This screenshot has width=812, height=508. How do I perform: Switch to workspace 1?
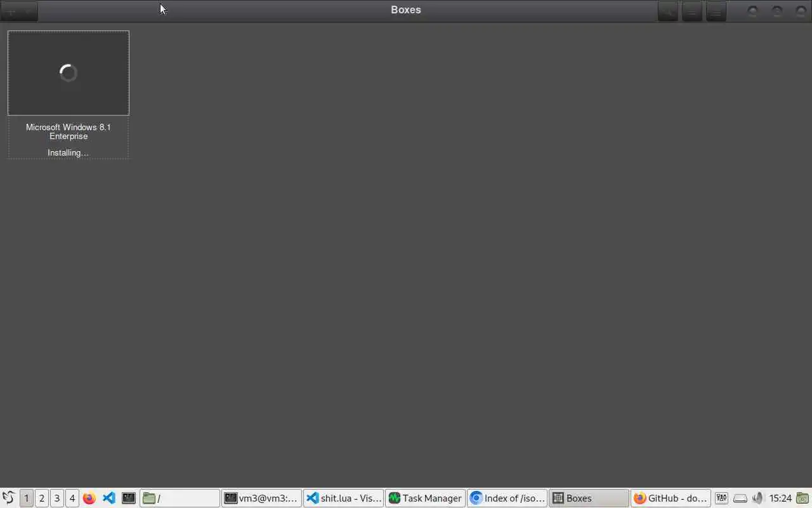[x=27, y=498]
